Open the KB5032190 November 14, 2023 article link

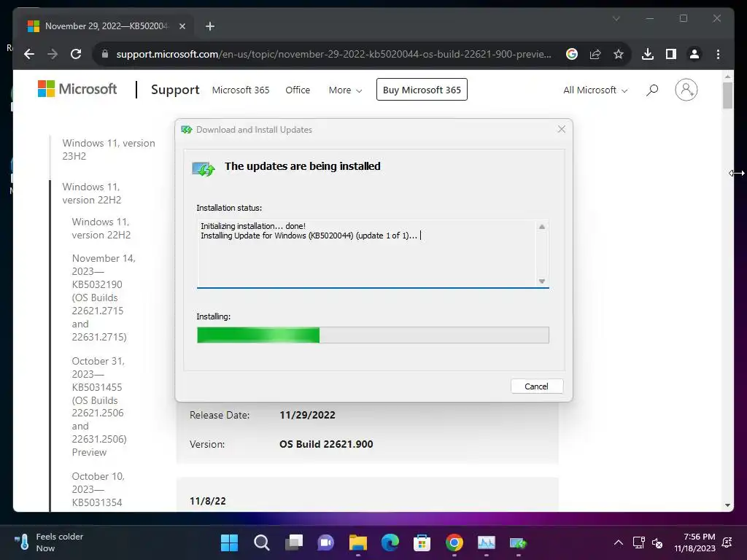point(104,297)
